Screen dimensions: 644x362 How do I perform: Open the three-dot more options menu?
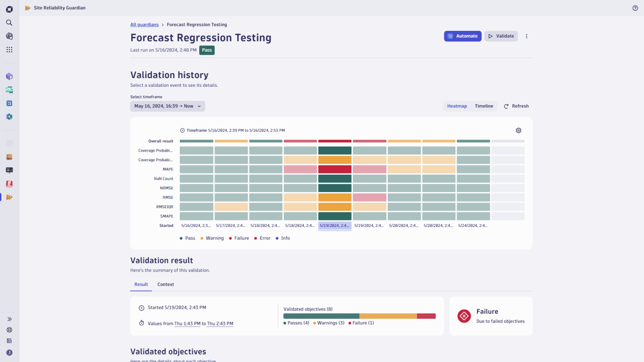[527, 36]
